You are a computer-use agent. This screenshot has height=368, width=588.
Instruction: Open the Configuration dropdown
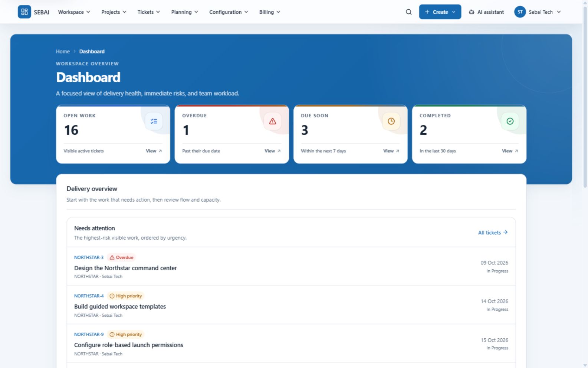(229, 12)
